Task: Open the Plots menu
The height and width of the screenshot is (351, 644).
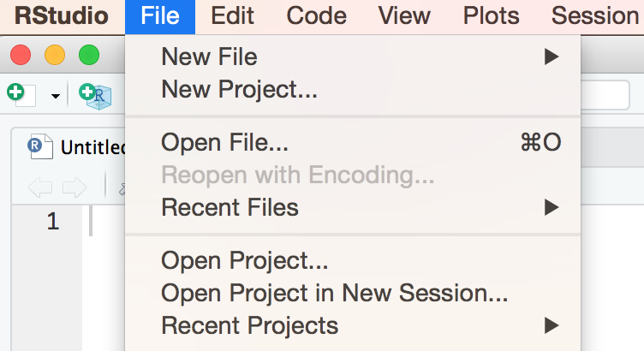Action: (492, 16)
